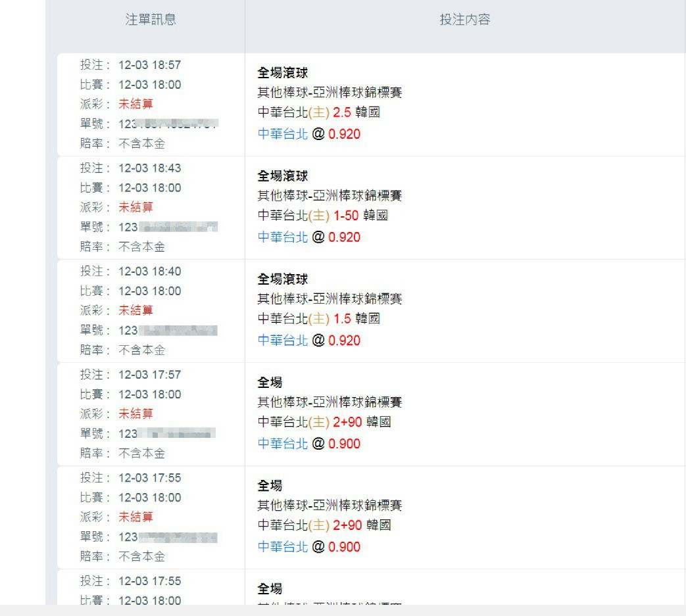Select 中華台北 @ 0.900 link on the 17:57 bet
The width and height of the screenshot is (686, 616).
(309, 443)
